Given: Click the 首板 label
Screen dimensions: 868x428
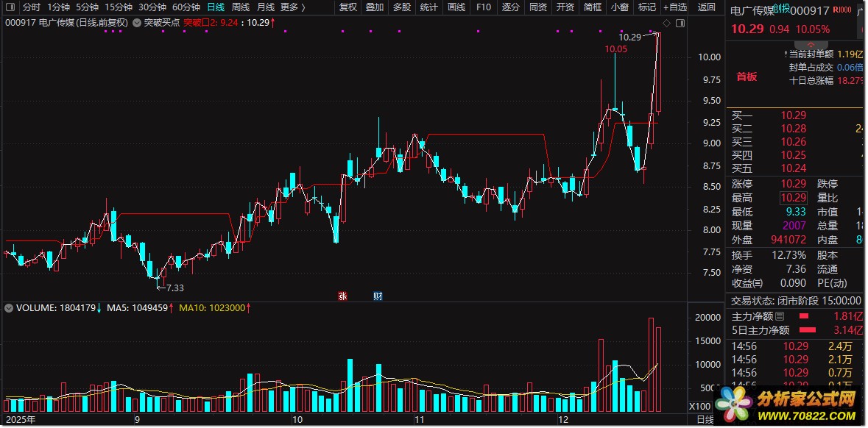Looking at the screenshot, I should (747, 77).
